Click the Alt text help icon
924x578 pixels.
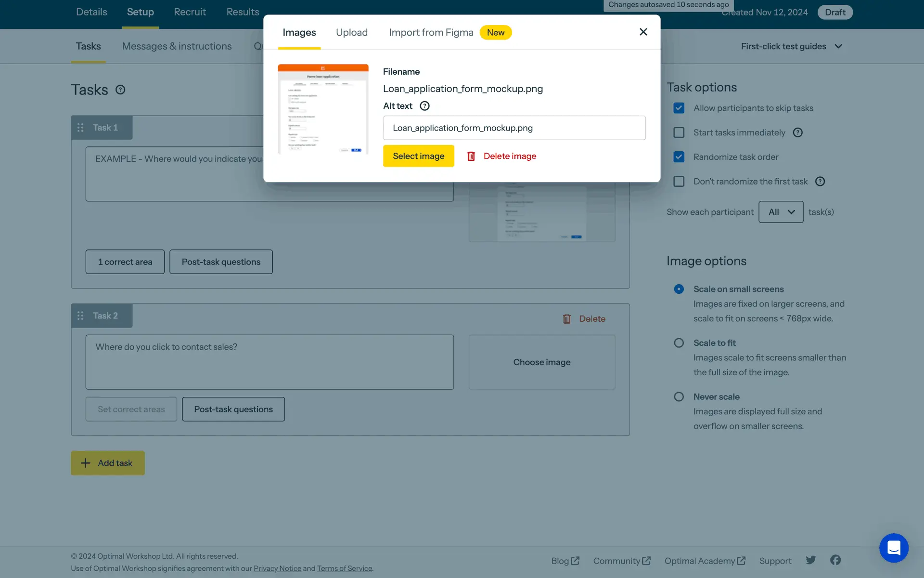pos(424,106)
